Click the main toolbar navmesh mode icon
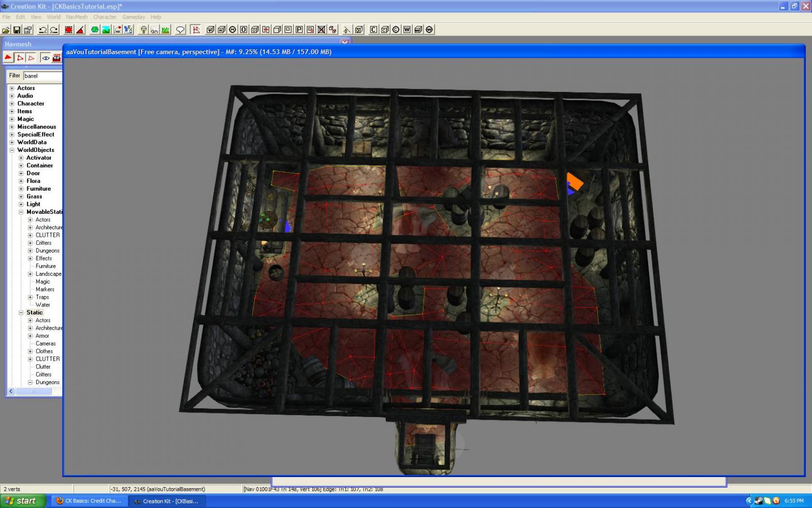This screenshot has height=508, width=812. point(196,30)
